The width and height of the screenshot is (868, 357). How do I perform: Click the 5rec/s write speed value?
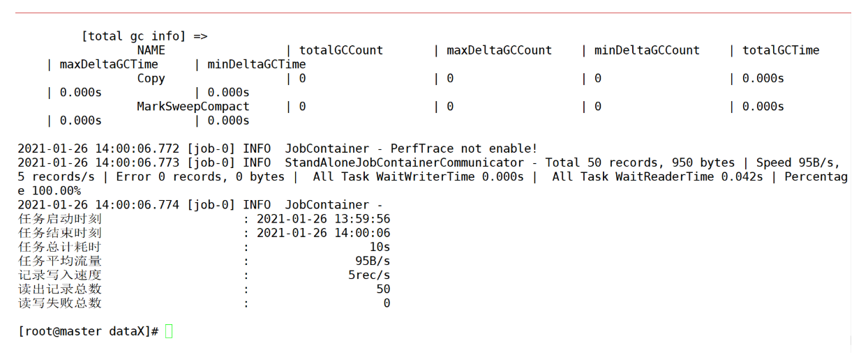click(369, 275)
